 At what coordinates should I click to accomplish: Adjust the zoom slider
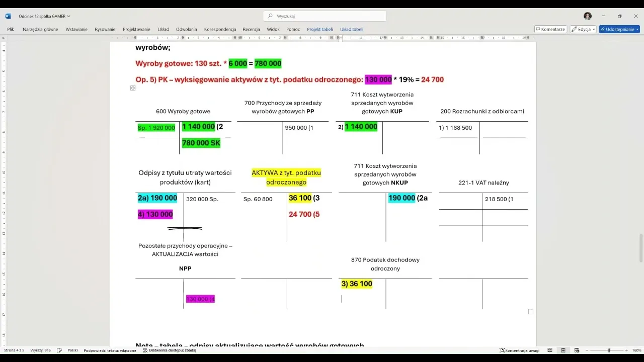click(609, 350)
